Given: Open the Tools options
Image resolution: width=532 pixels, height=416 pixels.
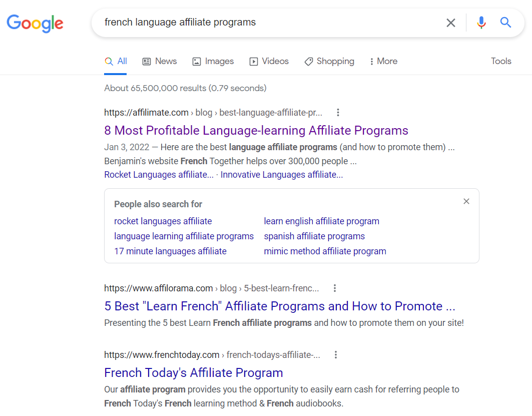Looking at the screenshot, I should point(501,61).
